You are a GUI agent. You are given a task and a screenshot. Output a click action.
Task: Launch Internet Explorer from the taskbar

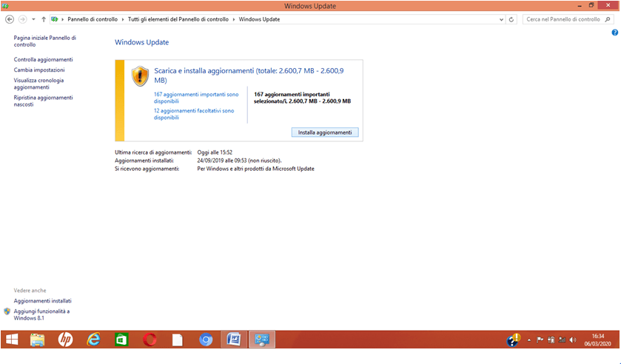93,340
